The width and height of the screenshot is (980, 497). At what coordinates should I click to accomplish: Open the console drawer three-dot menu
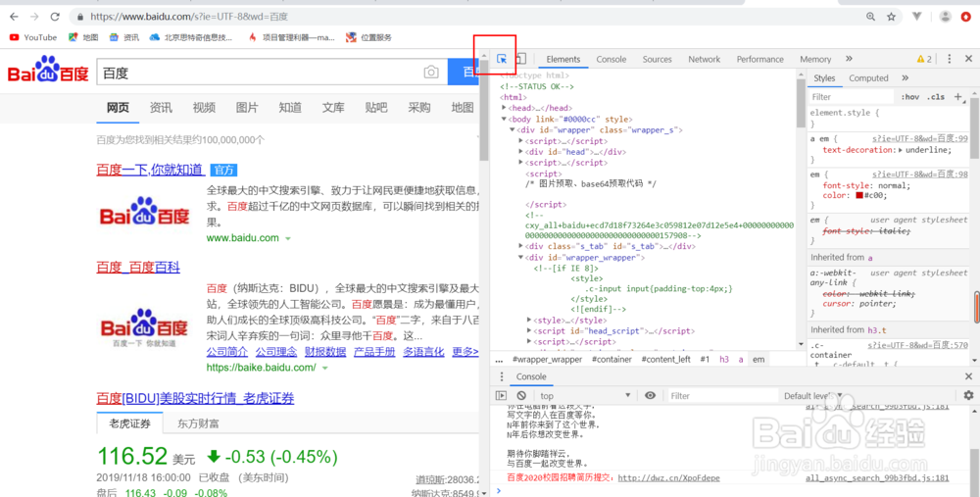click(501, 376)
